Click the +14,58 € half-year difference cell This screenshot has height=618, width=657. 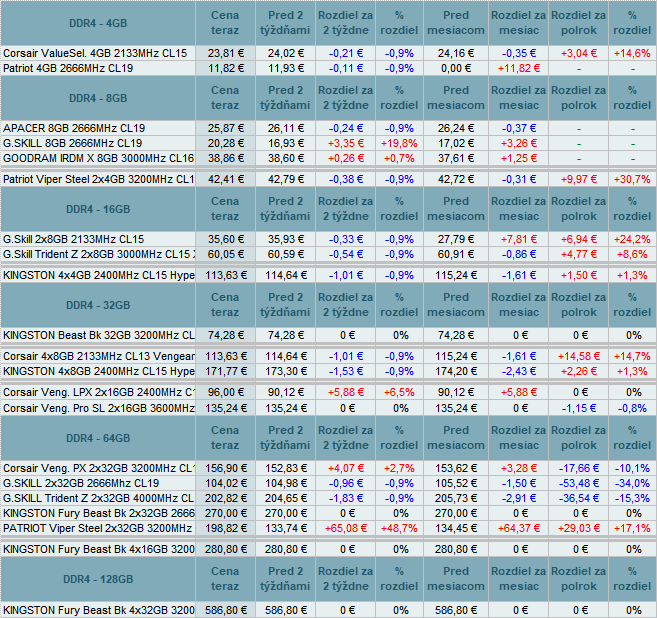579,356
